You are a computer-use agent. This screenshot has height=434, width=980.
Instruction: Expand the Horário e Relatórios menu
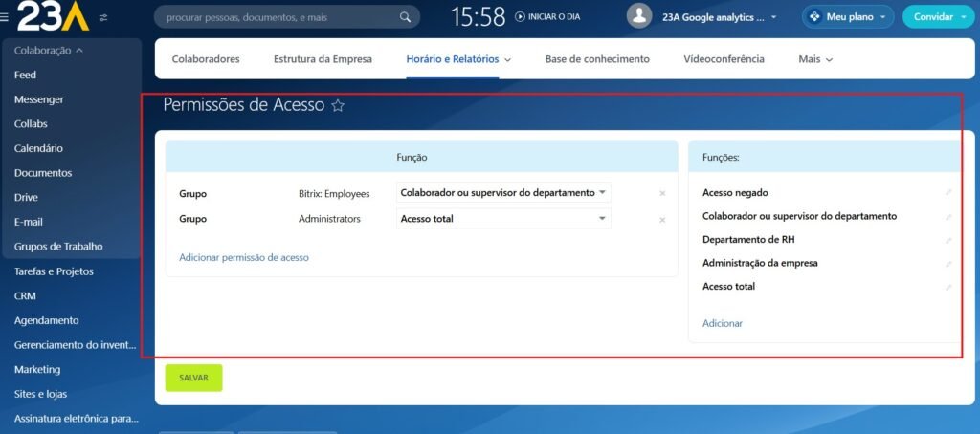click(x=507, y=60)
